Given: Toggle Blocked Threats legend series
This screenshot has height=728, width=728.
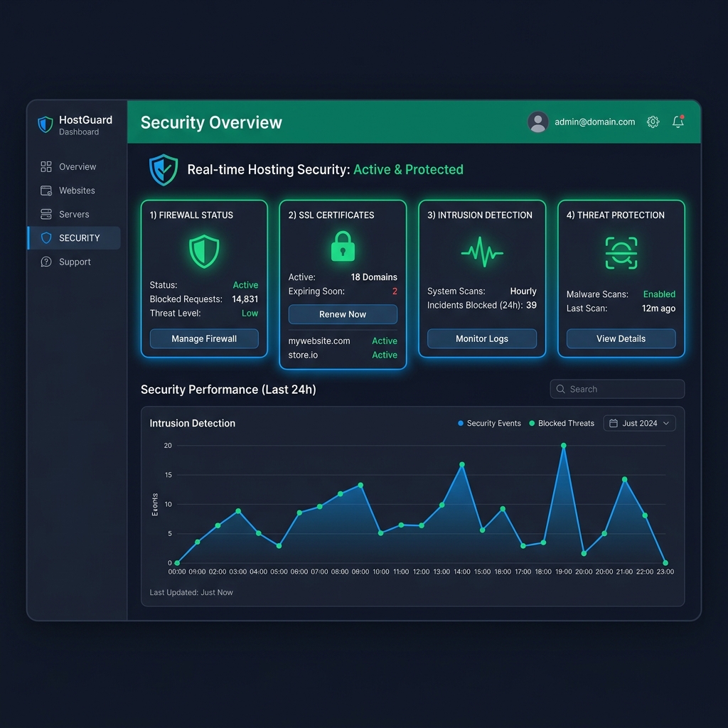Looking at the screenshot, I should coord(562,423).
